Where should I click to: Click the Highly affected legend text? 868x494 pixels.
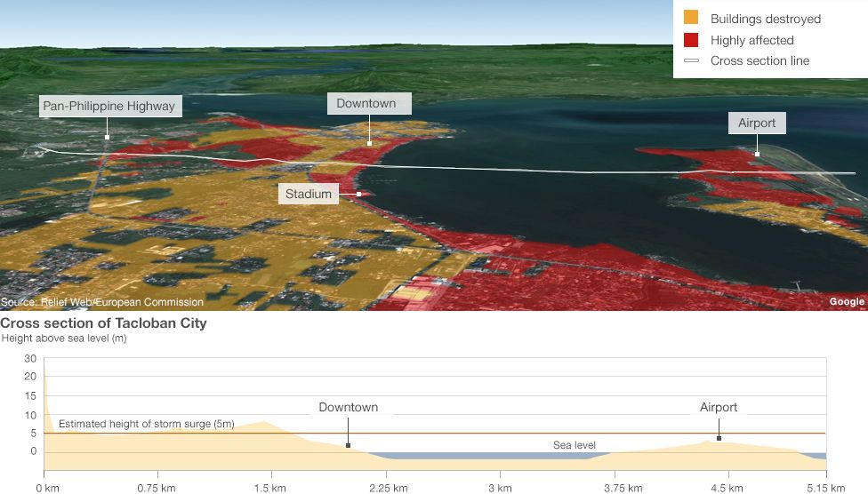[x=751, y=40]
